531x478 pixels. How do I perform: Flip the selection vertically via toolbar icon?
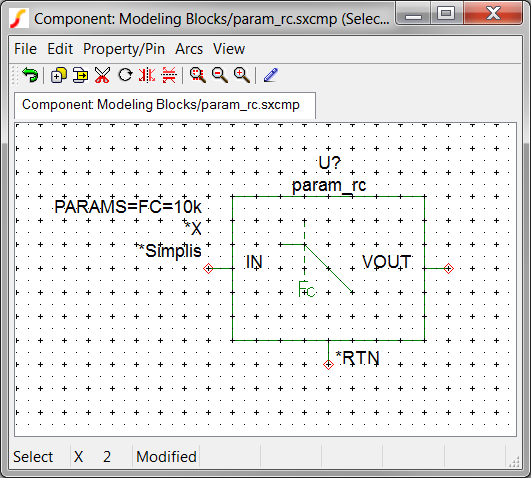[x=169, y=75]
